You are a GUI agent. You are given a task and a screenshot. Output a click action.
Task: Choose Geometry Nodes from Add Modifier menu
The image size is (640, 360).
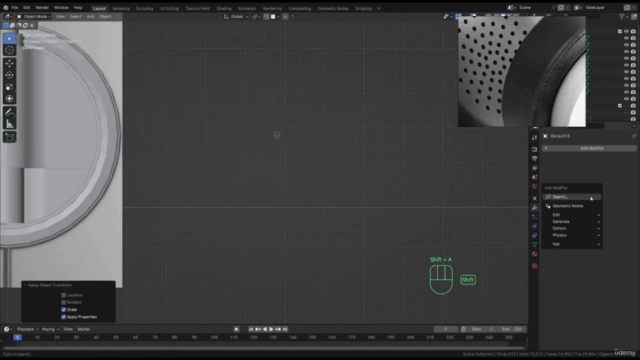click(x=572, y=206)
